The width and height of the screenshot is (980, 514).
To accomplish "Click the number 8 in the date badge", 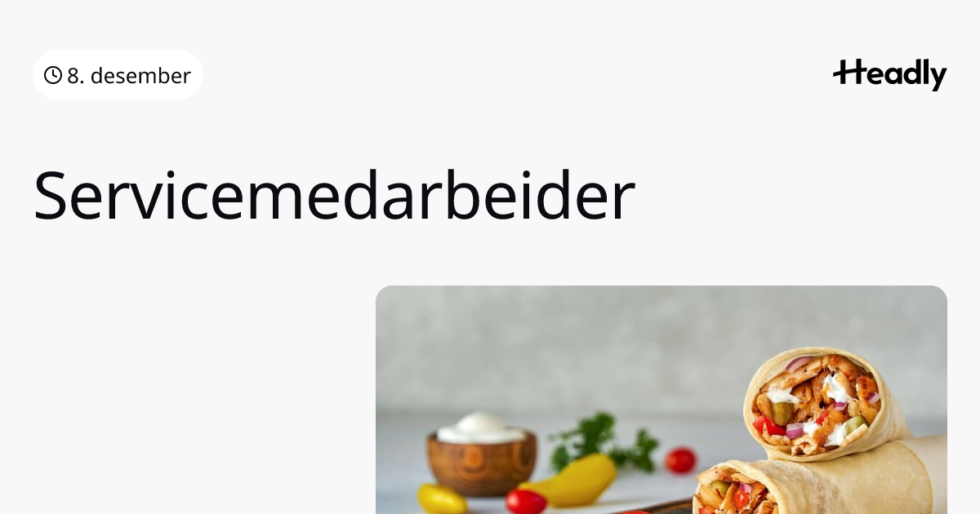I will pyautogui.click(x=73, y=76).
